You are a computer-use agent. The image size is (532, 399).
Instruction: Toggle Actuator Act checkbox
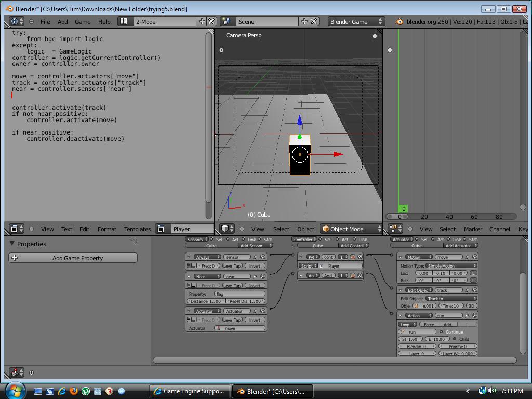click(x=433, y=239)
